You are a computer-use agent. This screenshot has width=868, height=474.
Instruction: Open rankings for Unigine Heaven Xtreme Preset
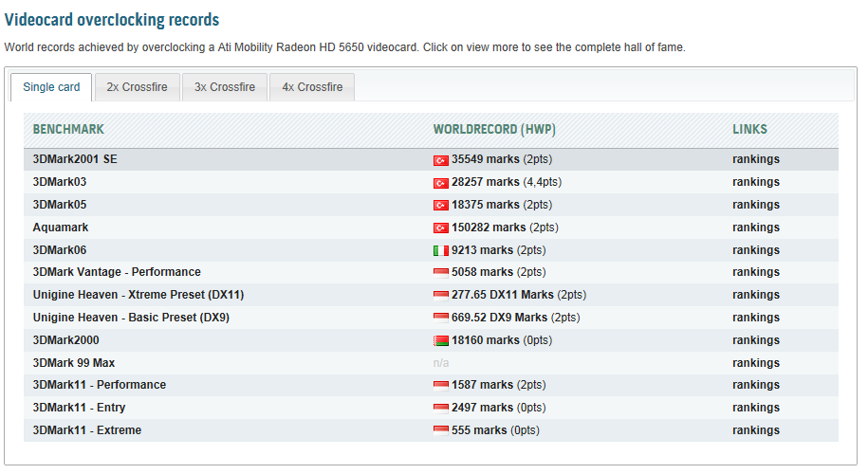(x=756, y=295)
